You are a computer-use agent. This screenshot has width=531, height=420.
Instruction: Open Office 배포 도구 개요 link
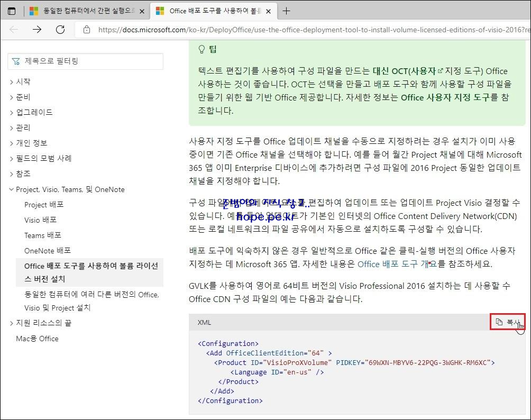pos(397,264)
